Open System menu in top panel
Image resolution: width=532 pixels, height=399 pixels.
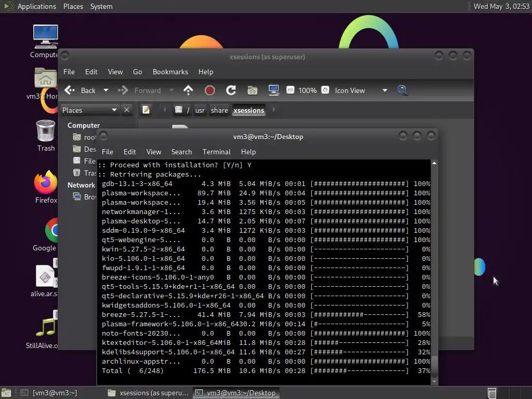pos(101,6)
